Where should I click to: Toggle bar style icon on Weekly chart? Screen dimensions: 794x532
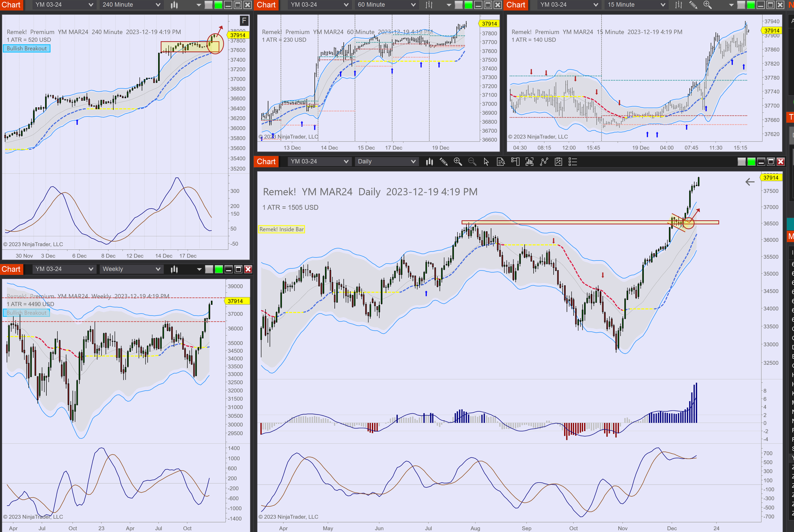click(x=174, y=269)
